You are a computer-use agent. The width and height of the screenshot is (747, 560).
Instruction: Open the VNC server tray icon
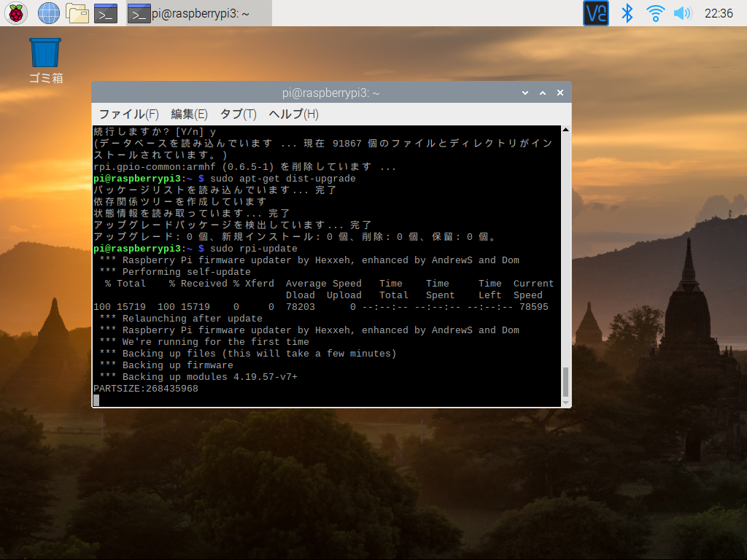click(x=595, y=13)
